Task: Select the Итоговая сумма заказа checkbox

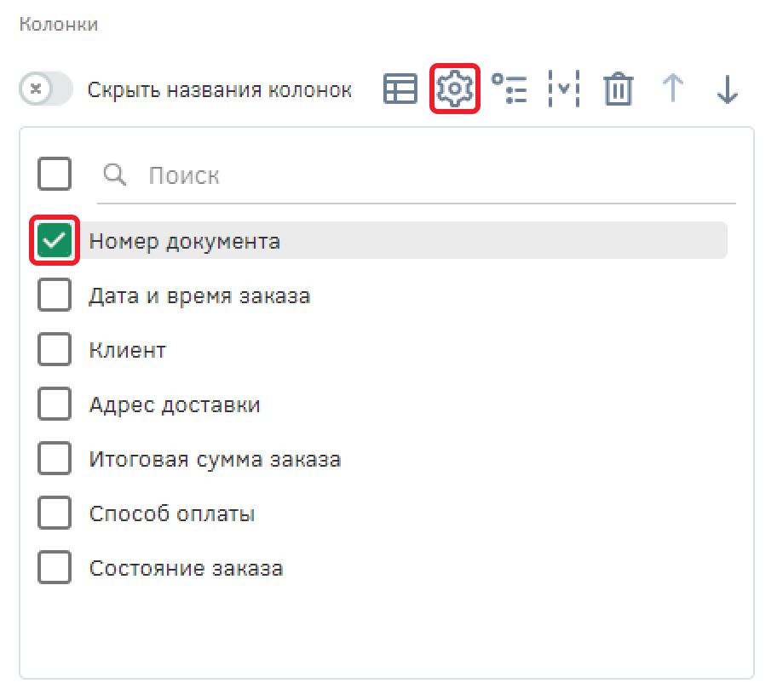Action: (x=55, y=460)
